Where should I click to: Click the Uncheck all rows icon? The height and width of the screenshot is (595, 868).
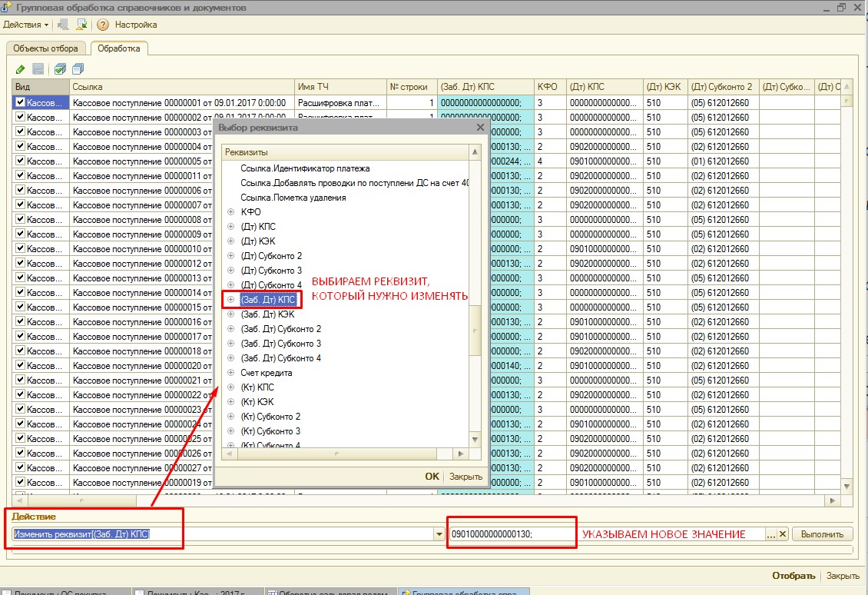pos(78,69)
